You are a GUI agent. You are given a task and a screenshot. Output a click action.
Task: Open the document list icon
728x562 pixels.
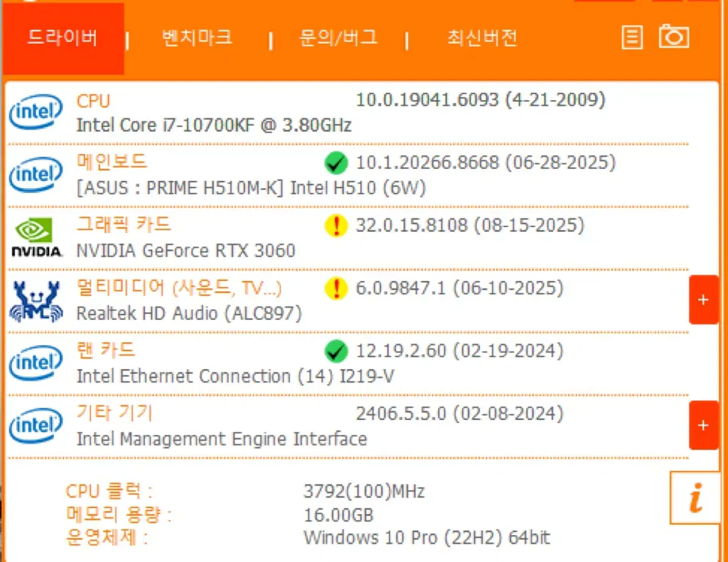[x=632, y=38]
